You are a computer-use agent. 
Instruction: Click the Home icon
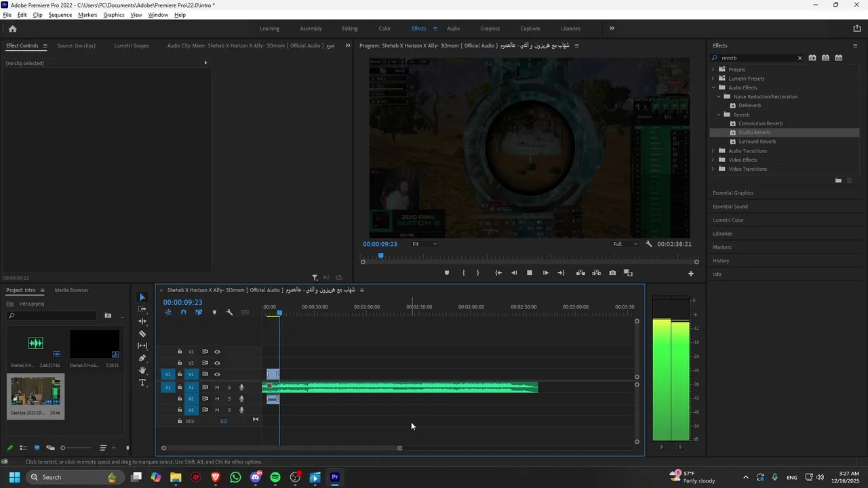[x=12, y=28]
